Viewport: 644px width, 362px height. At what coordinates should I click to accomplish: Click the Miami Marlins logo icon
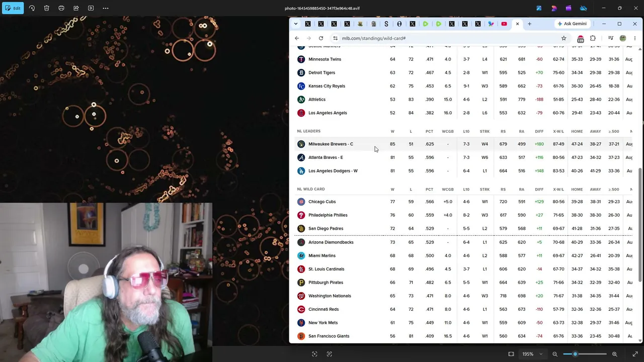(301, 255)
